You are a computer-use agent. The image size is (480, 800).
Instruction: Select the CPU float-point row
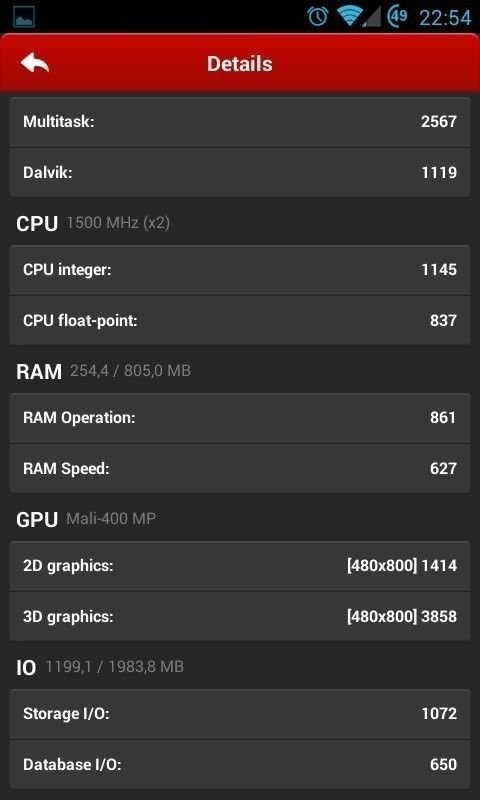[240, 320]
